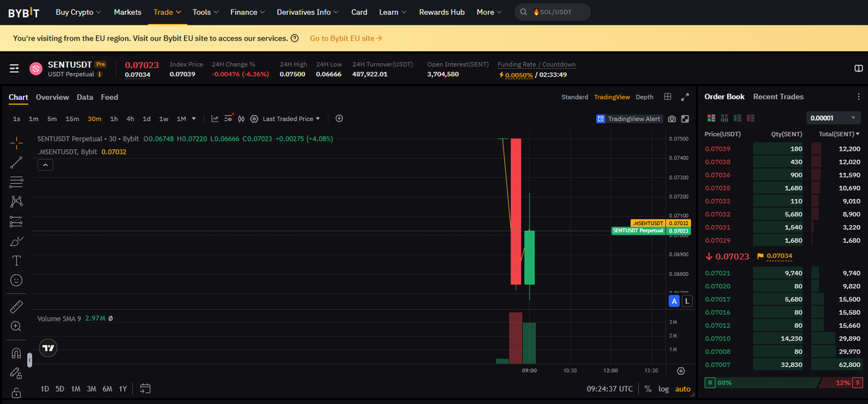
Task: Toggle the L log-scale badge
Action: tap(686, 300)
